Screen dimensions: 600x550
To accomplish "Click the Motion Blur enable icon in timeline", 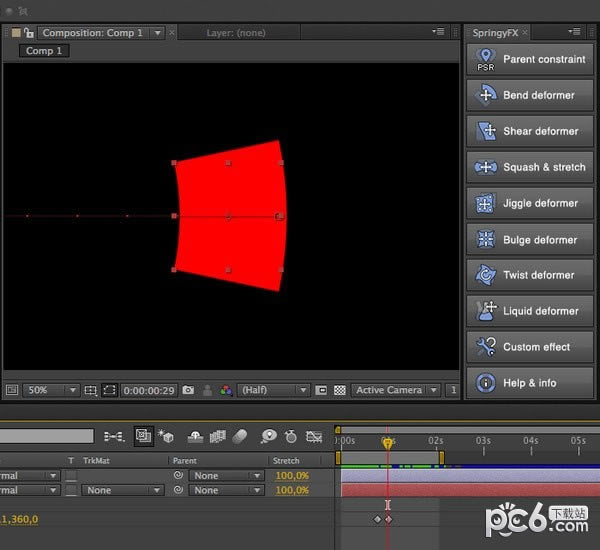I will tap(240, 436).
